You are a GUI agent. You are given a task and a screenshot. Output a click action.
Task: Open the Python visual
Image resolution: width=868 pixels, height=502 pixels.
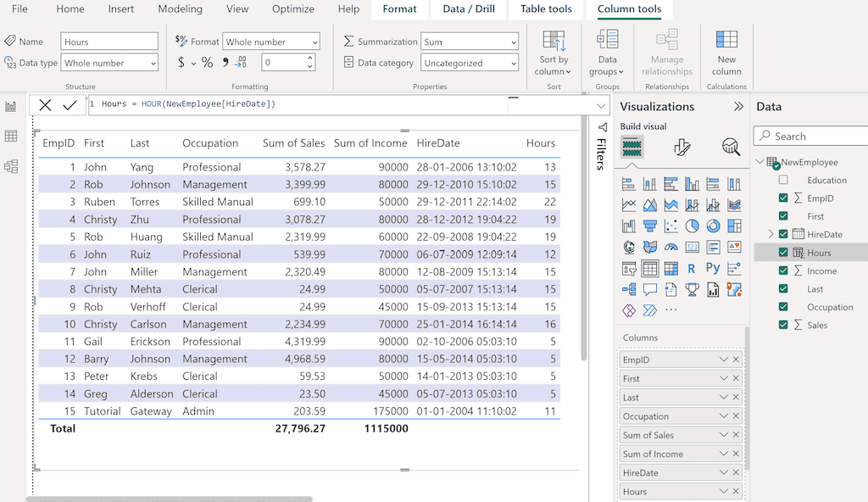[x=712, y=268]
